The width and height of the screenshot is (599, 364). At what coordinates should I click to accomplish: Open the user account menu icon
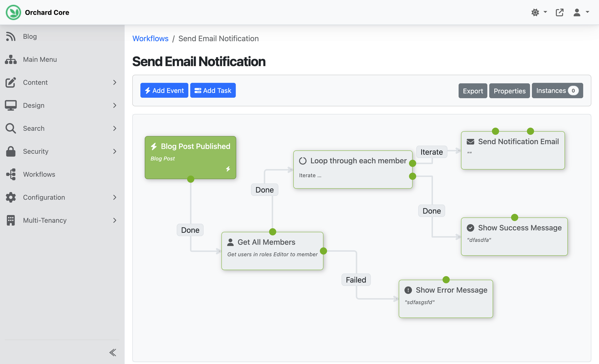click(x=577, y=12)
